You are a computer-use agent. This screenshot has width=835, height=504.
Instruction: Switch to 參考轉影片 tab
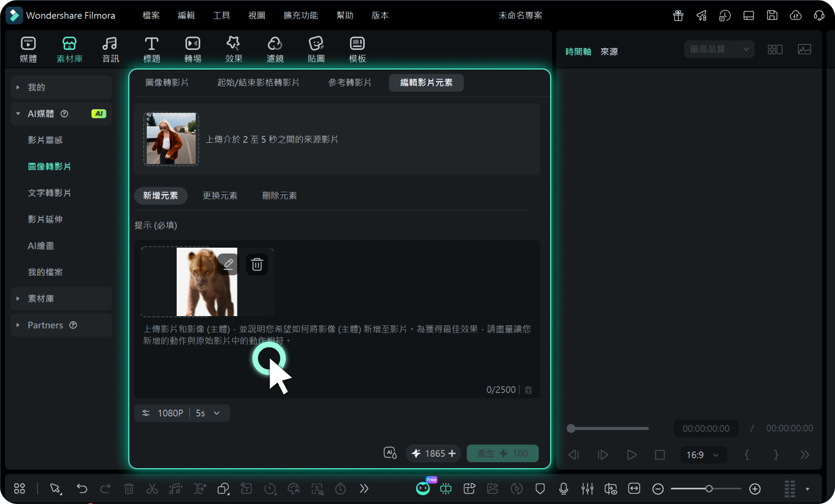click(x=350, y=83)
